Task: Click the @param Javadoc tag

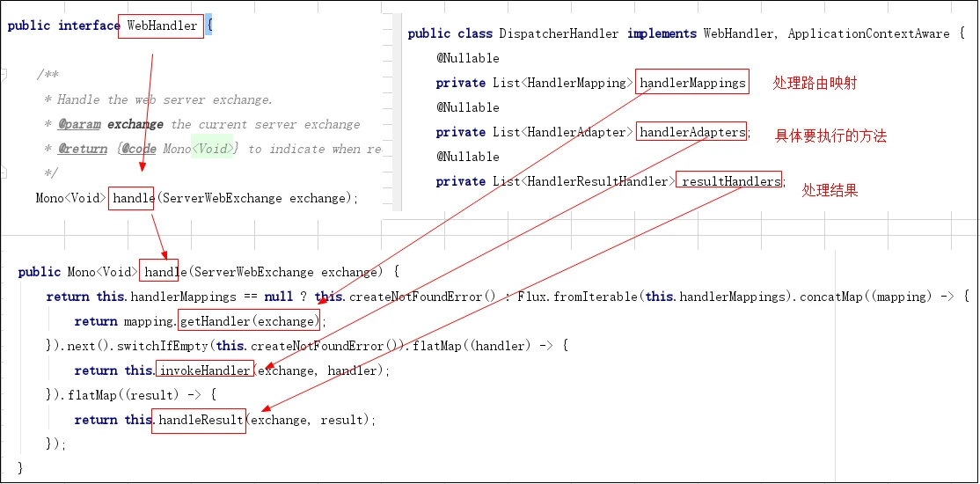Action: pos(79,124)
